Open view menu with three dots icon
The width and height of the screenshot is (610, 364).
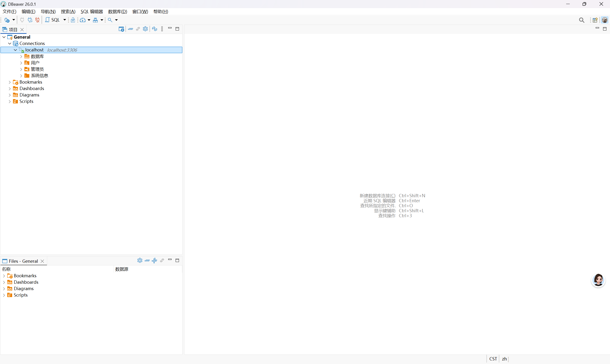(162, 29)
